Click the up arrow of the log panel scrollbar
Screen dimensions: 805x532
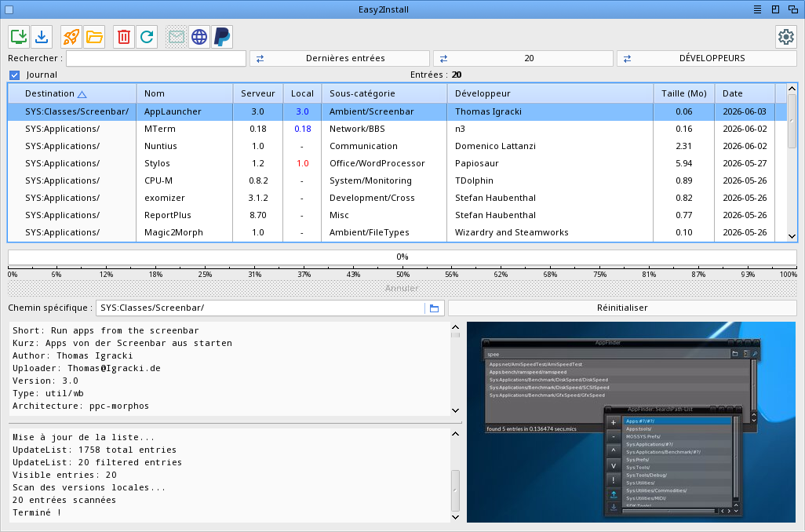click(x=455, y=434)
